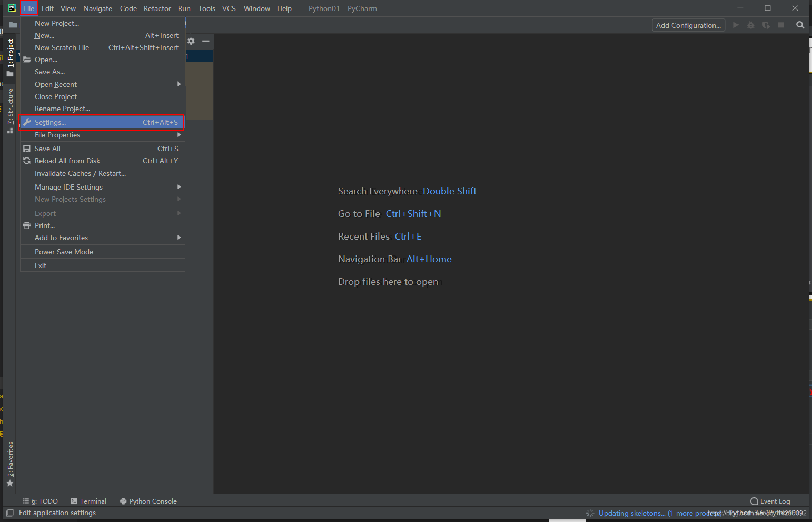Open the Code menu
The image size is (812, 522).
128,8
